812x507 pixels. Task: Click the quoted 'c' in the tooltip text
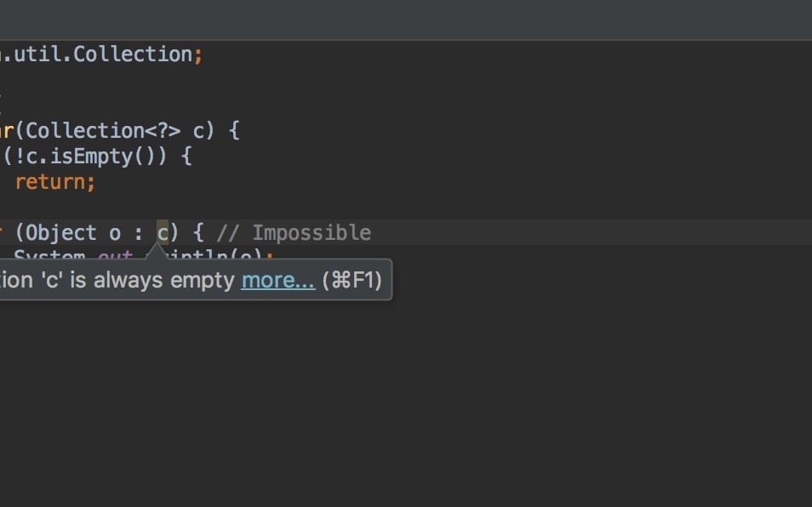pyautogui.click(x=53, y=280)
